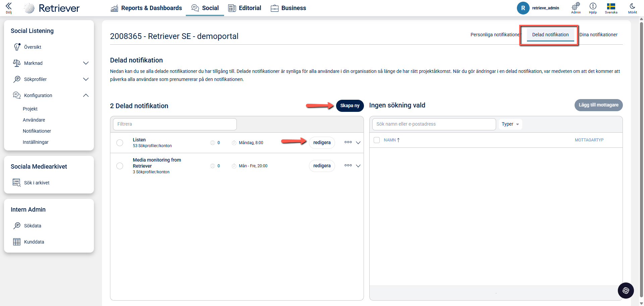Click the '3 Sökprofiler/konton' text
Image resolution: width=644 pixels, height=306 pixels.
(x=151, y=172)
